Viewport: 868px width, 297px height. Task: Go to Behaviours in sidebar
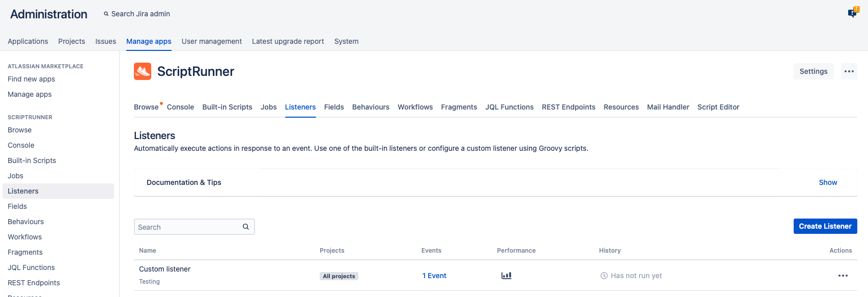(x=26, y=222)
